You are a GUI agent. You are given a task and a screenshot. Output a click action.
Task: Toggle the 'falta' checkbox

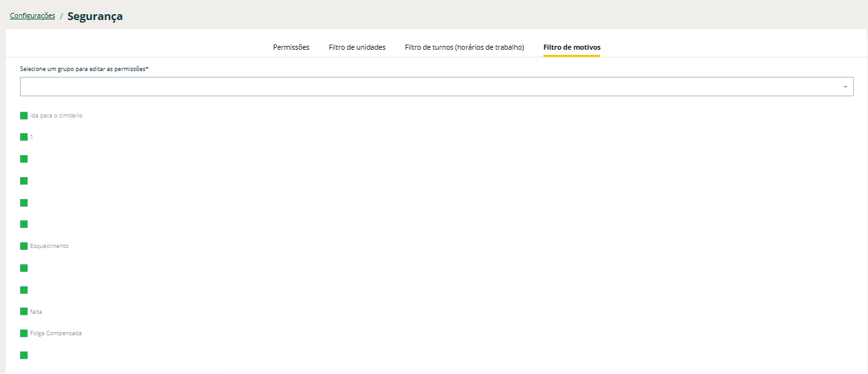tap(24, 311)
